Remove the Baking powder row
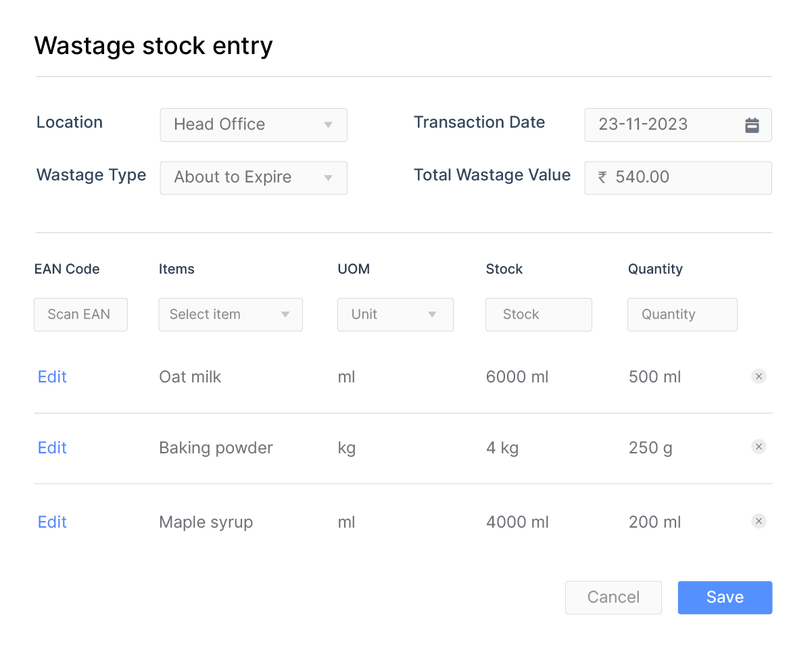This screenshot has width=812, height=656. 759,447
